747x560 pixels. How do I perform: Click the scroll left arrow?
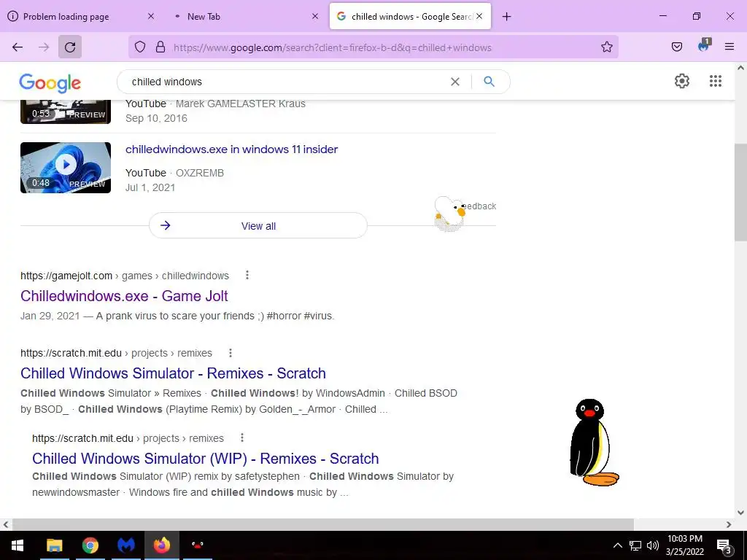(x=6, y=524)
